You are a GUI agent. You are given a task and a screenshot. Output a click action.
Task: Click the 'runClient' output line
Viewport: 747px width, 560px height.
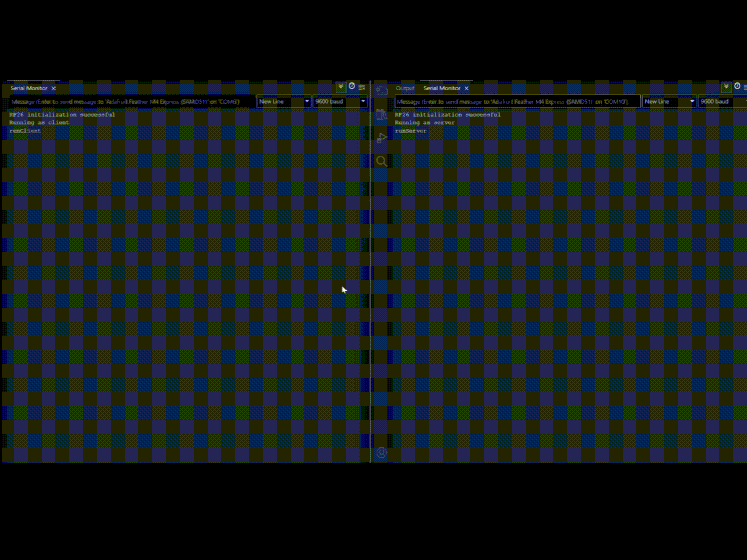pyautogui.click(x=25, y=131)
